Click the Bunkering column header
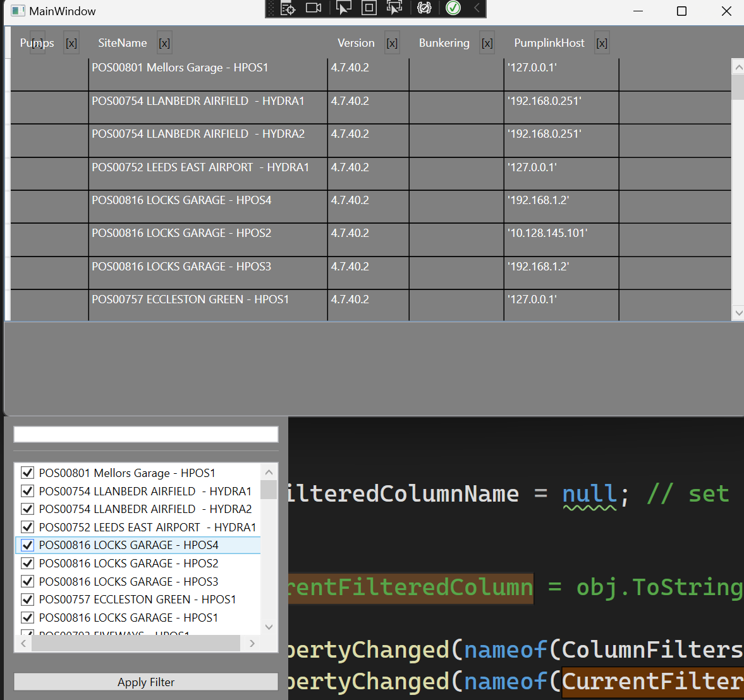The width and height of the screenshot is (744, 700). [x=444, y=43]
